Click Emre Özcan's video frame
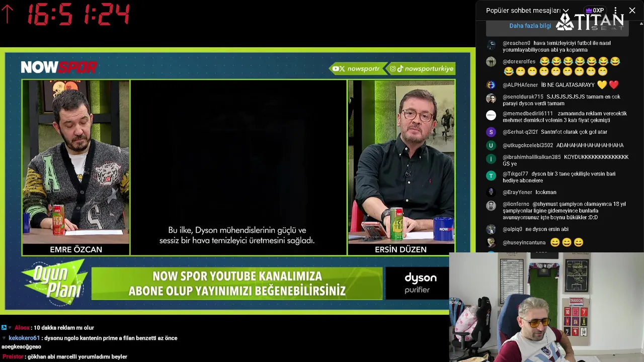 pyautogui.click(x=75, y=161)
